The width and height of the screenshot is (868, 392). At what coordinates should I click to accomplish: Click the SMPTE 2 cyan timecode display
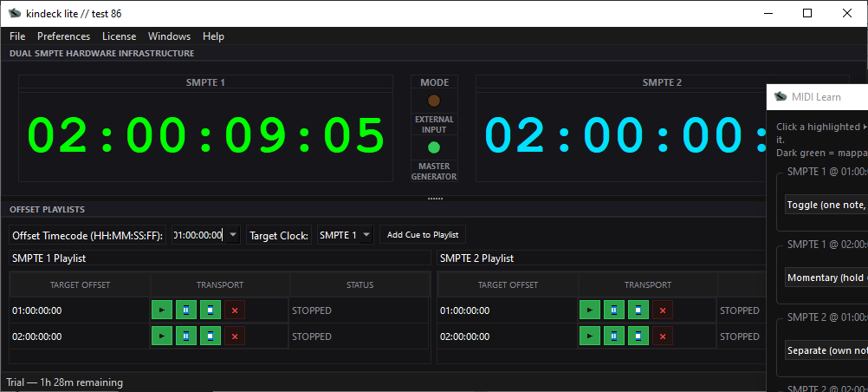tap(625, 136)
